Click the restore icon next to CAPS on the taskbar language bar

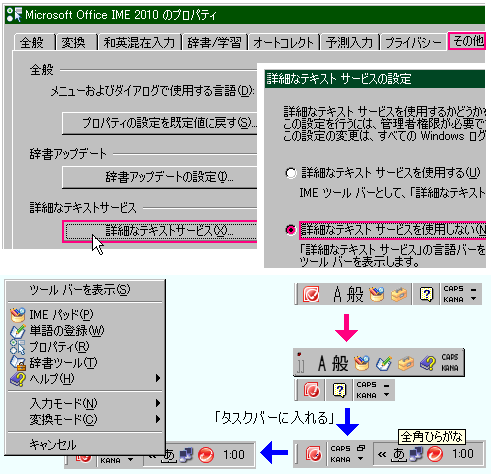coord(361,448)
